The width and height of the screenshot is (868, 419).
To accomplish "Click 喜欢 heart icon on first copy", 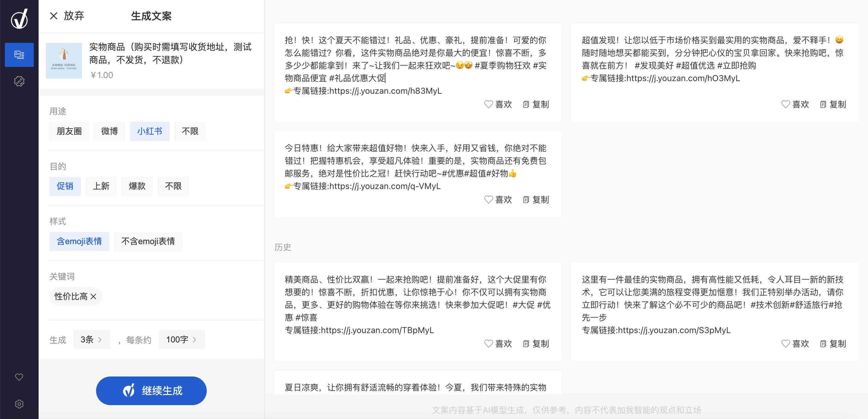I will 488,103.
